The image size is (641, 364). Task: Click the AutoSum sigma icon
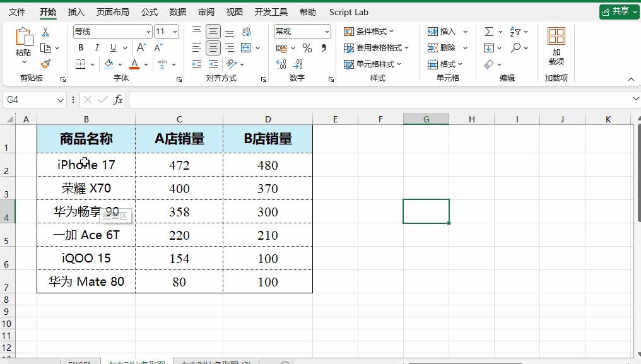pos(488,32)
